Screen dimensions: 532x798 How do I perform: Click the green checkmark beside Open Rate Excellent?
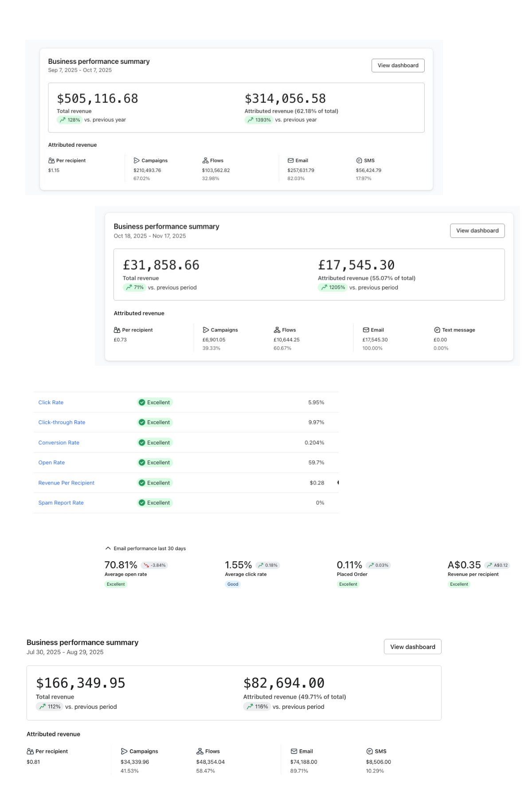click(x=142, y=462)
